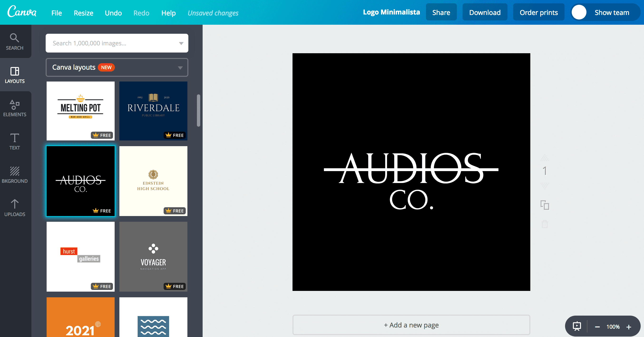Click the Canva logo

tap(22, 12)
